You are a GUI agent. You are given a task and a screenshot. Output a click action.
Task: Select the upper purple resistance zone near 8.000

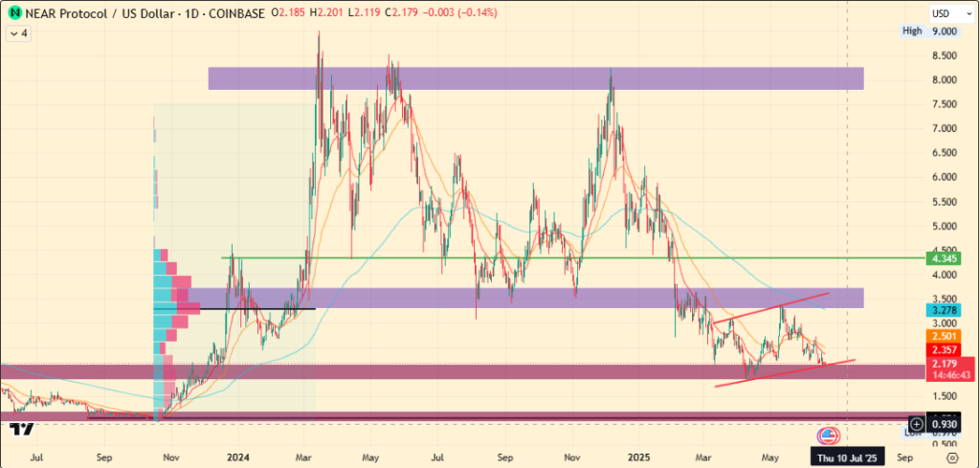click(x=536, y=78)
